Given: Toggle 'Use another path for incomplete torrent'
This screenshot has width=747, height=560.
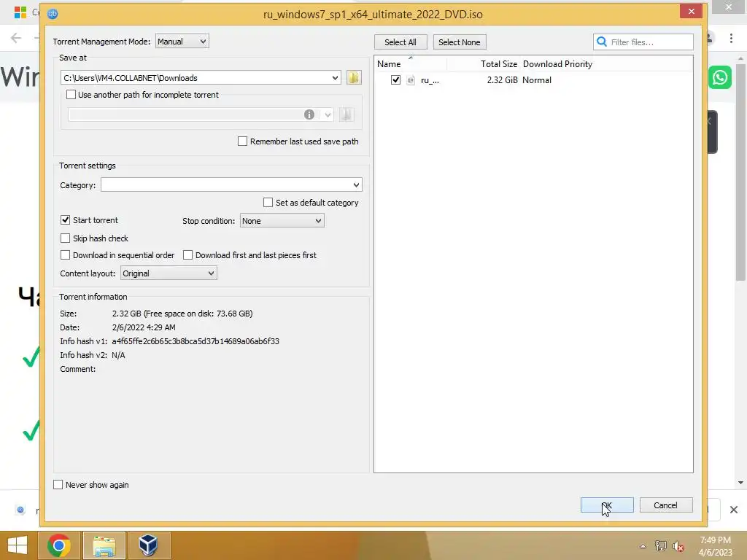Looking at the screenshot, I should (71, 95).
